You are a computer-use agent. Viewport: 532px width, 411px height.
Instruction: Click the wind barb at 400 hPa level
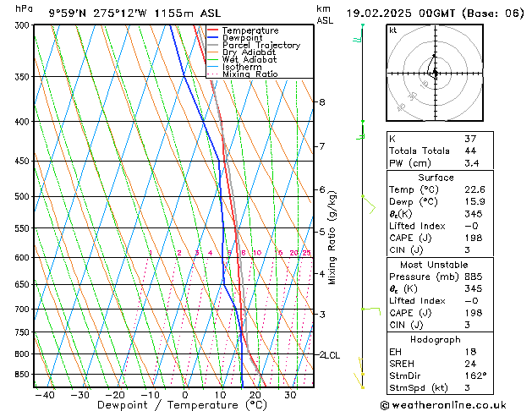tap(360, 130)
